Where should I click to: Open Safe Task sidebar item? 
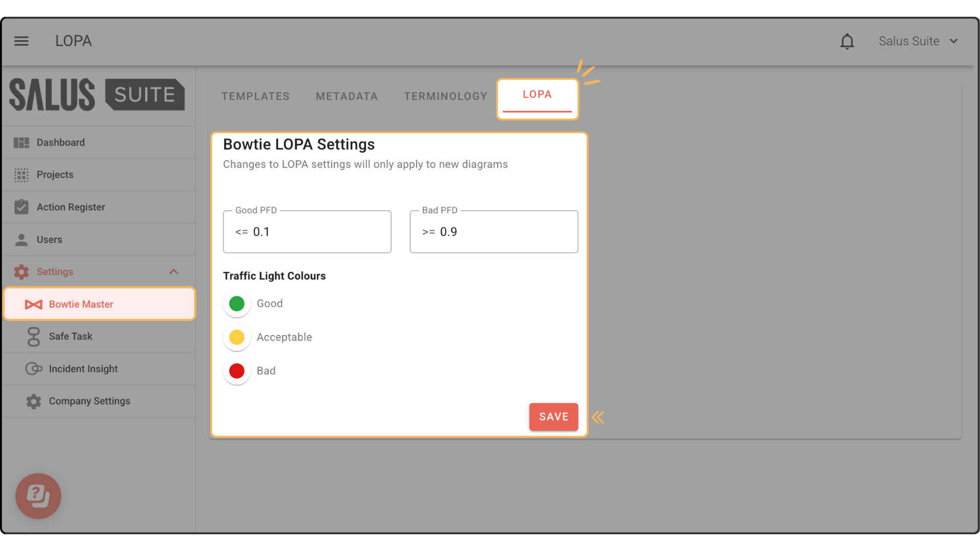click(x=100, y=336)
